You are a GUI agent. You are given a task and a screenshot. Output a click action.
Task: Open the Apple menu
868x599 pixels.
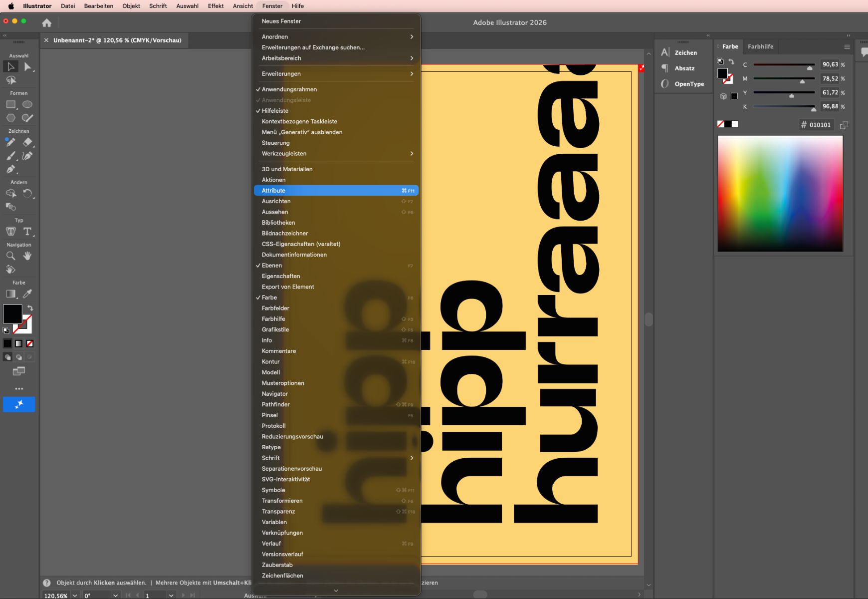(11, 6)
